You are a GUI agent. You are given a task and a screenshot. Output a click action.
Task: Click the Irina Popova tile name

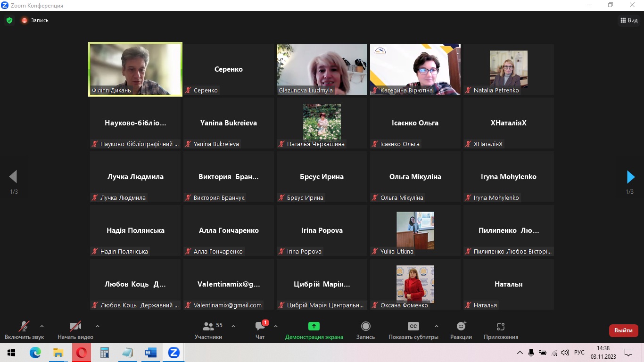322,230
